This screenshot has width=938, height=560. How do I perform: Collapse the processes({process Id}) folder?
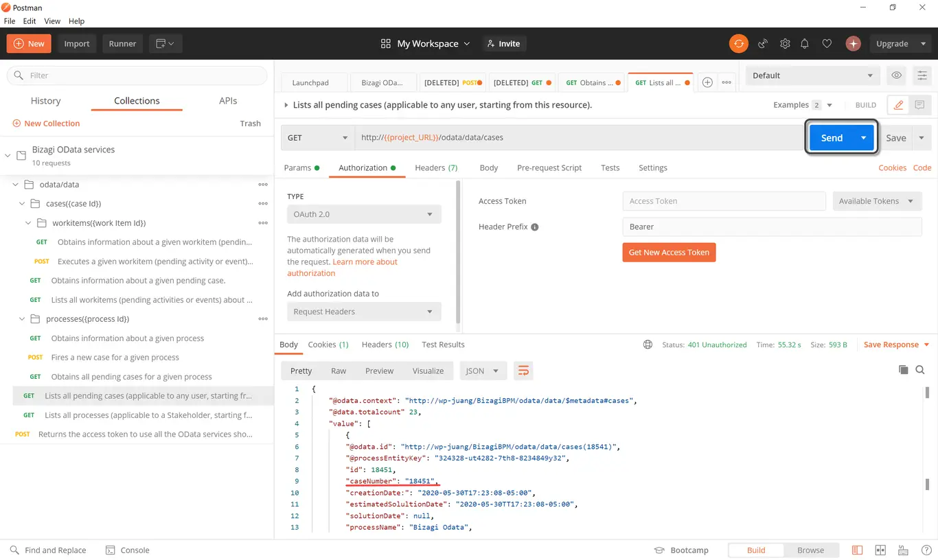(22, 319)
